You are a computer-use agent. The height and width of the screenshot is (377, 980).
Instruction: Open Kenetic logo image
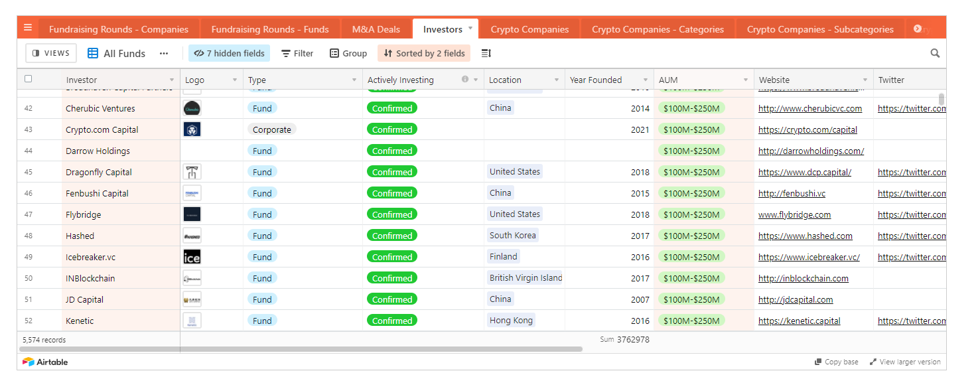tap(192, 321)
